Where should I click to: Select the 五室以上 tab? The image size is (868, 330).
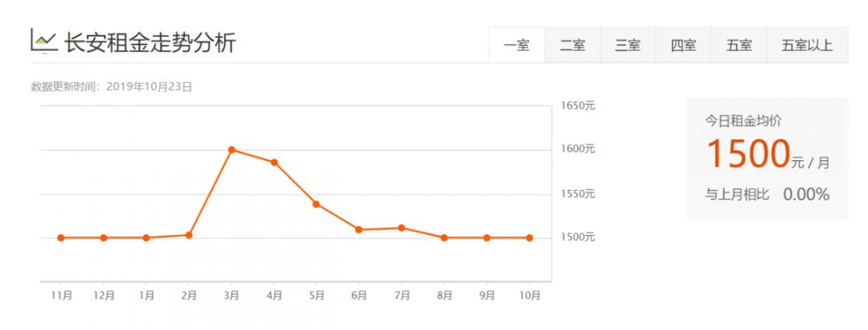[807, 45]
